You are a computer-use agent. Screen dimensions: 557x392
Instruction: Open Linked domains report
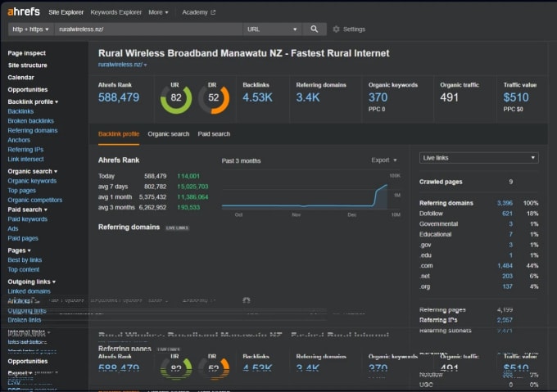pyautogui.click(x=29, y=291)
